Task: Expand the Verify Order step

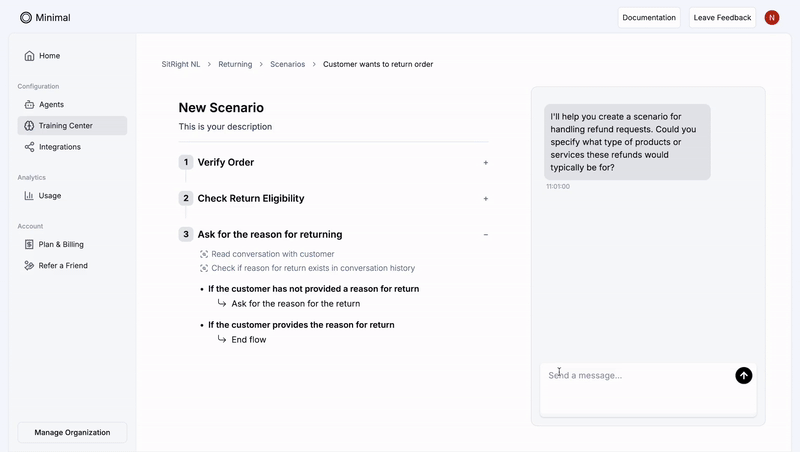Action: pos(485,163)
